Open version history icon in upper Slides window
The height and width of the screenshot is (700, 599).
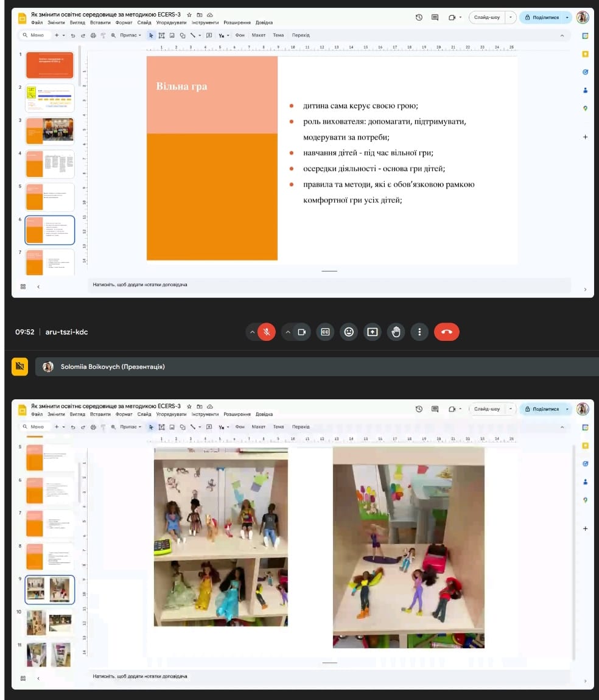(x=419, y=18)
